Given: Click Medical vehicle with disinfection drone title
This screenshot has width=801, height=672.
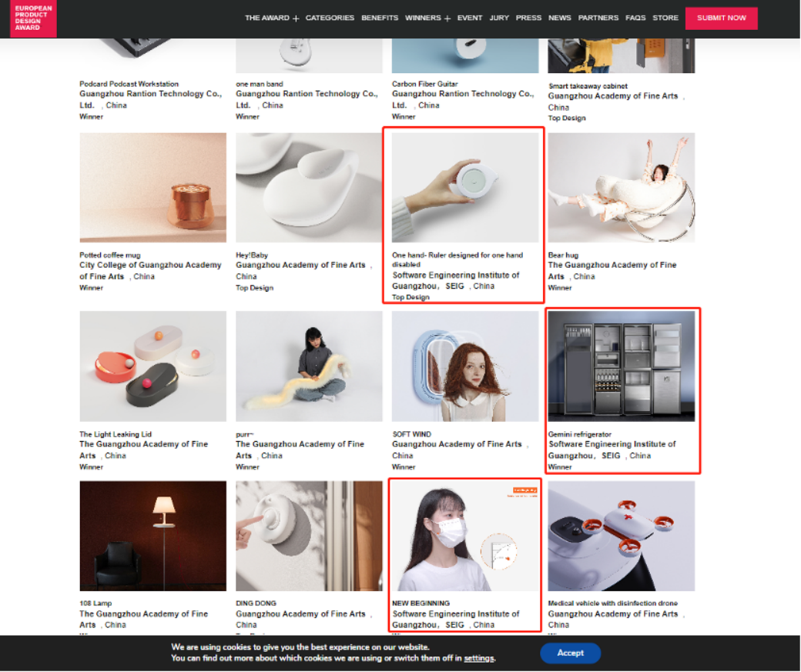Looking at the screenshot, I should pos(612,603).
